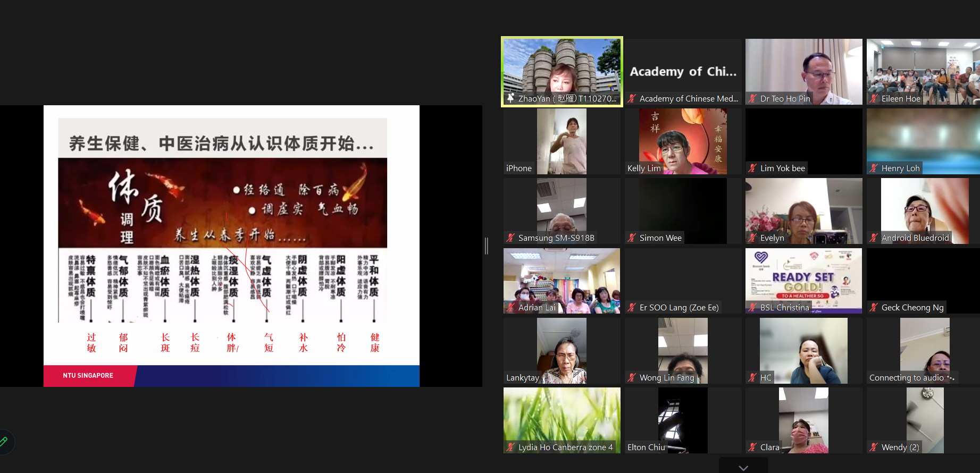
Task: Click the muted microphone icon on Dr Teo Ho Pin
Action: tap(752, 99)
